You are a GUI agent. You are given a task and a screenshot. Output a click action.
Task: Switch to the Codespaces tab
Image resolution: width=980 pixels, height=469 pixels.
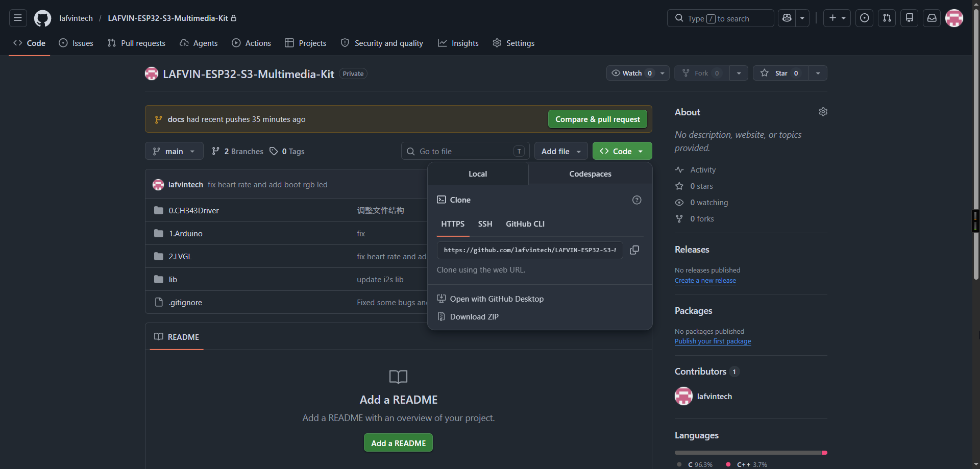(x=590, y=174)
